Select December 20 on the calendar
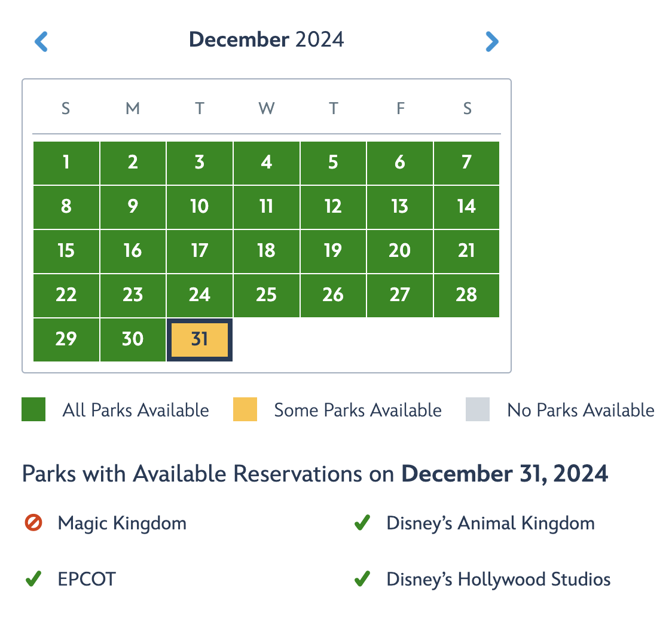Screen dimensions: 672x619 pos(399,251)
